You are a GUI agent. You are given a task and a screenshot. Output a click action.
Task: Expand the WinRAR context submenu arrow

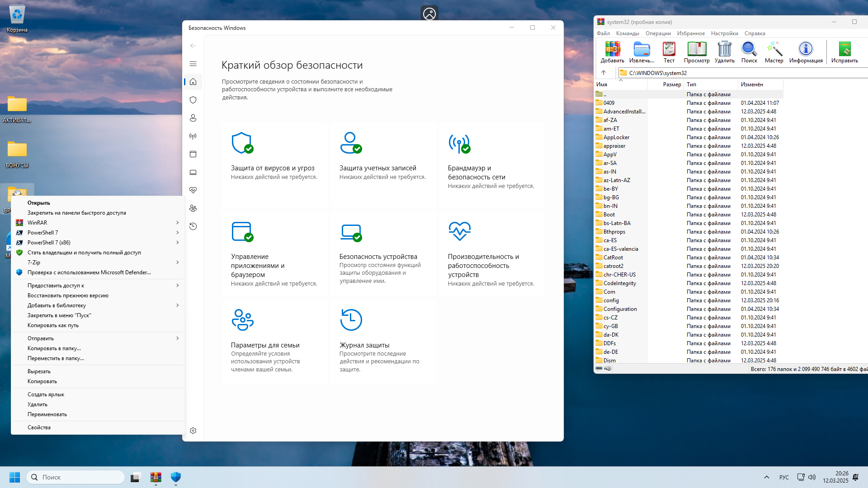tap(177, 223)
